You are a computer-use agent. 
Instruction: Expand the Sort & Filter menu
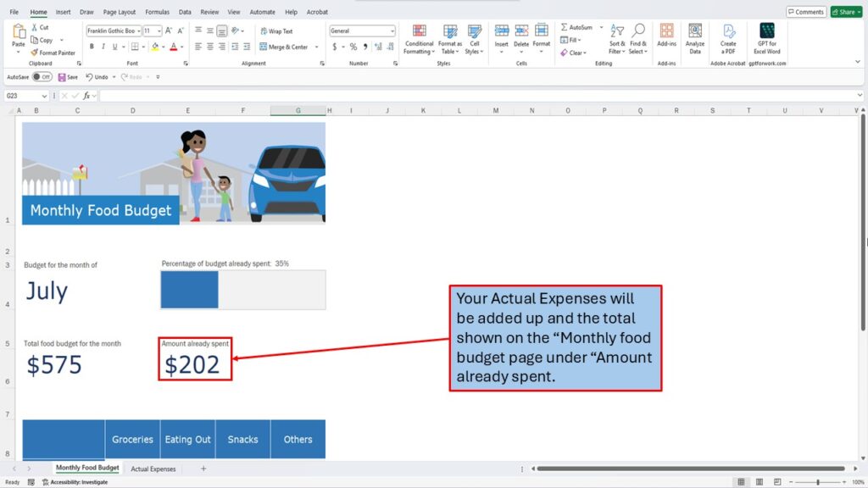[x=617, y=38]
